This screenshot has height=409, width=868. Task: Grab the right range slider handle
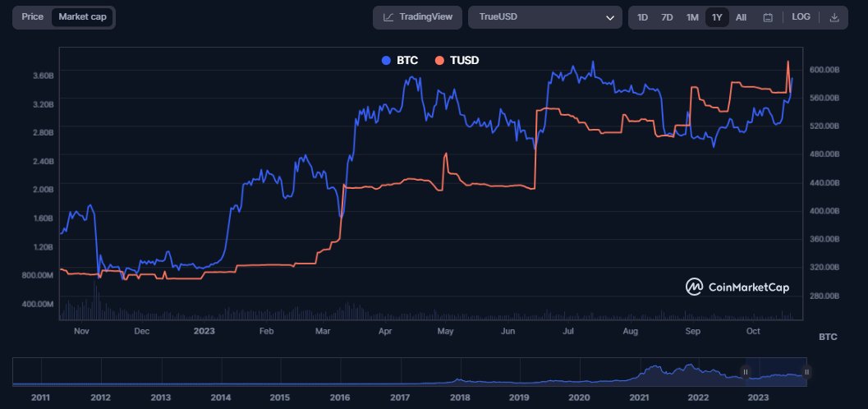(x=806, y=372)
